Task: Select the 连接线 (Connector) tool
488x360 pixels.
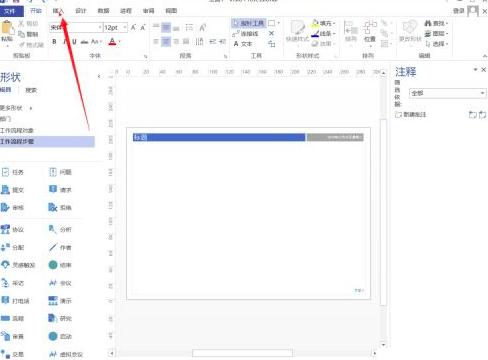Action: tap(246, 34)
